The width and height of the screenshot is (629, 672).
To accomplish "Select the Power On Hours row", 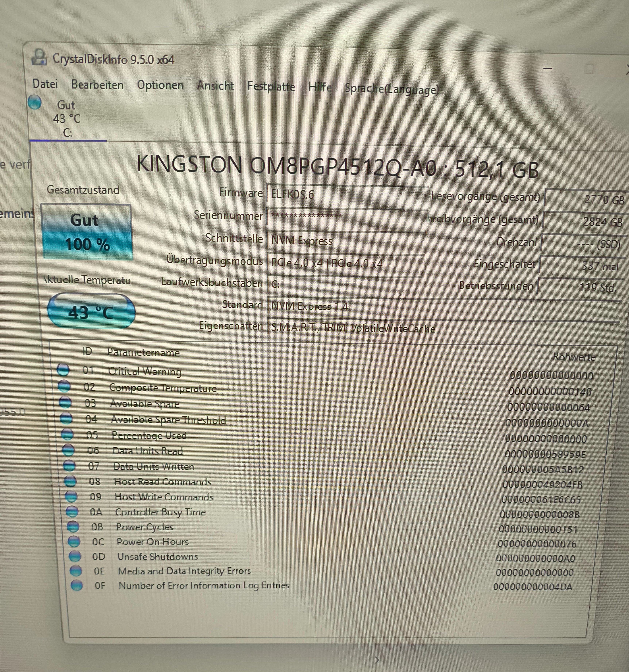I will 153,541.
